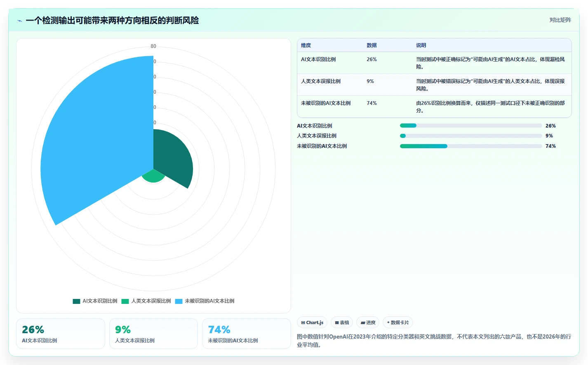
Task: Click the description starting 由26%识别比例换算而来
Action: [491, 107]
